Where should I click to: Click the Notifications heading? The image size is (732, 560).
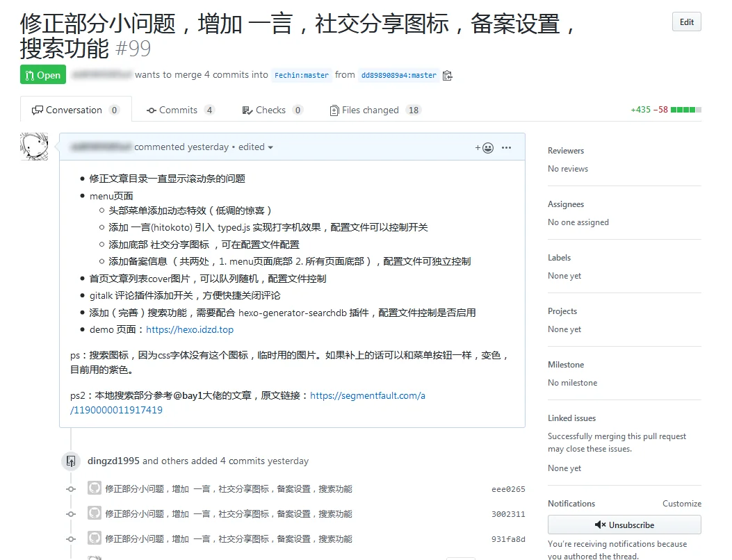[571, 504]
